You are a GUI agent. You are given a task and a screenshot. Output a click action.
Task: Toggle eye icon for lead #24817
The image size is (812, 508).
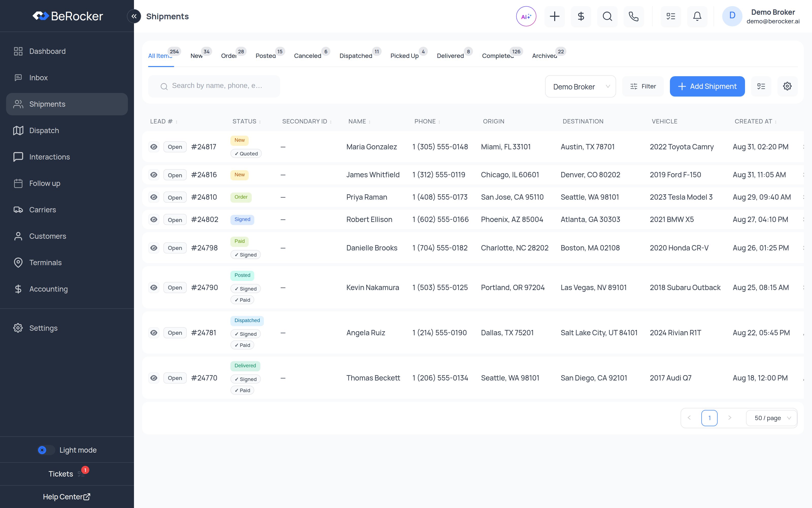click(154, 147)
